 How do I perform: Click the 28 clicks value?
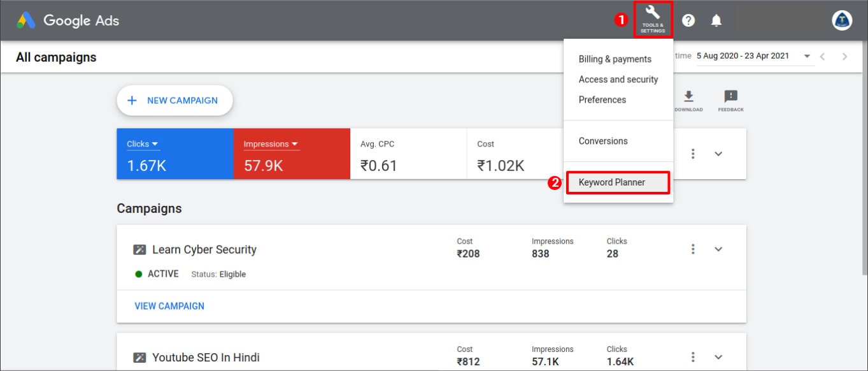click(x=613, y=254)
